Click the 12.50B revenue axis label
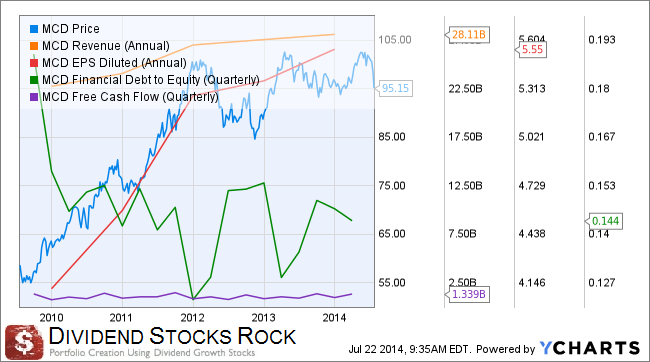The width and height of the screenshot is (650, 362). tap(465, 186)
